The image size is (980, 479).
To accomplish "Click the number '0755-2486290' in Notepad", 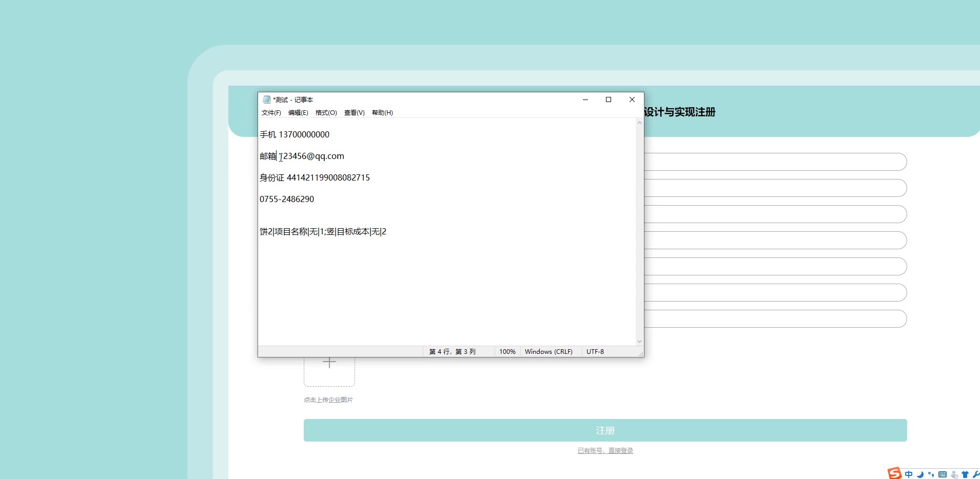I will click(287, 199).
